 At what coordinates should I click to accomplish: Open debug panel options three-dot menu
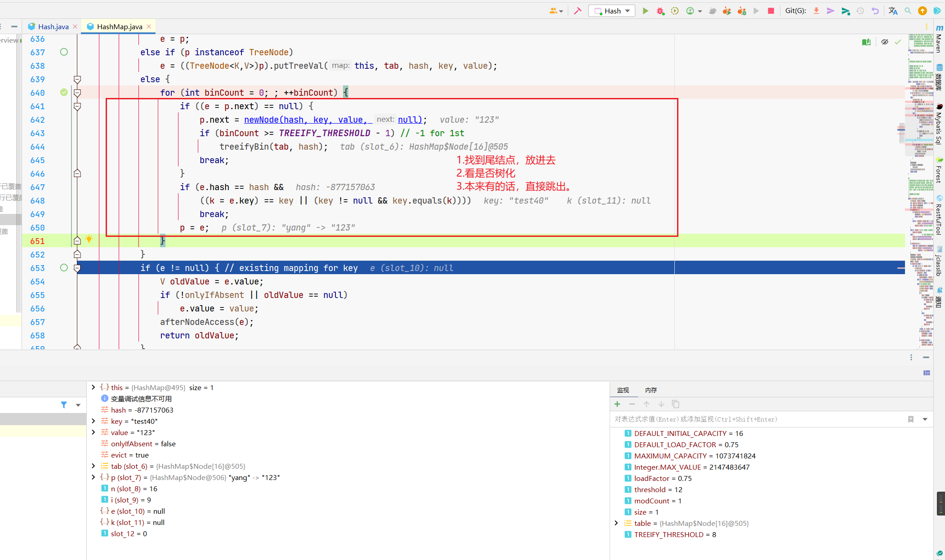pyautogui.click(x=911, y=357)
